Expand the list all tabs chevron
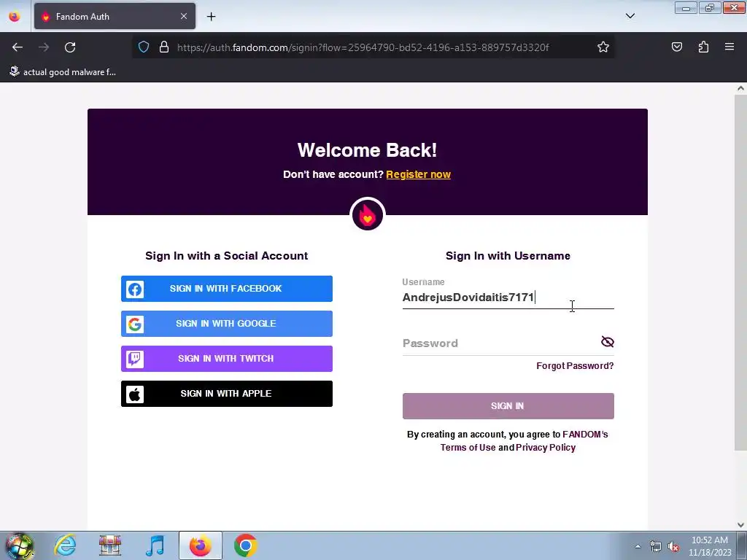 pos(630,16)
